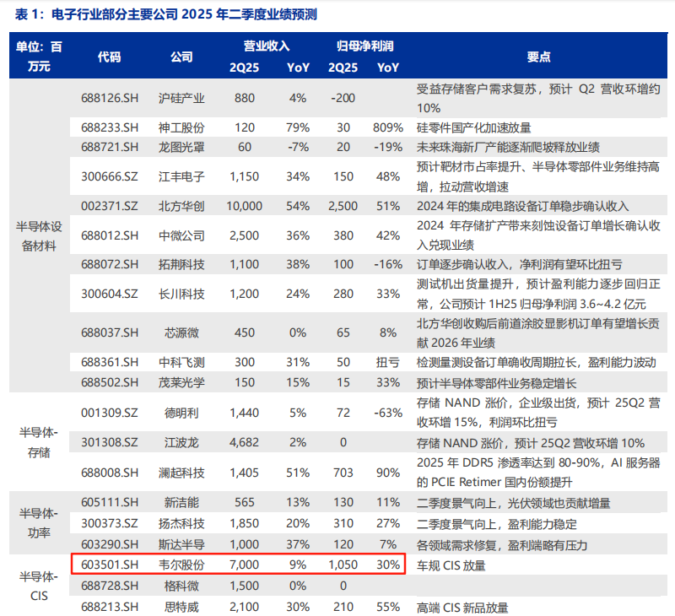
Task: Click the 车规 CIS 放量 note
Action: (x=451, y=565)
